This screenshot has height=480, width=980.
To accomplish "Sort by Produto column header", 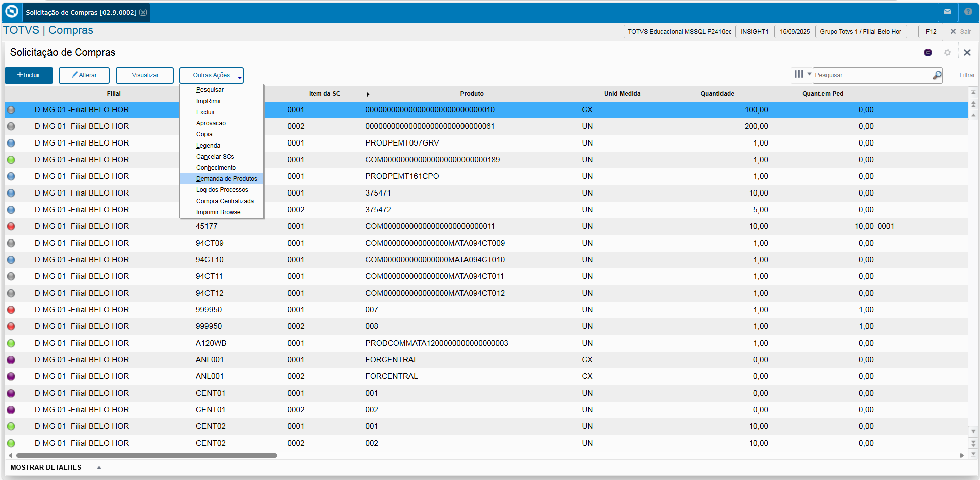I will [472, 94].
